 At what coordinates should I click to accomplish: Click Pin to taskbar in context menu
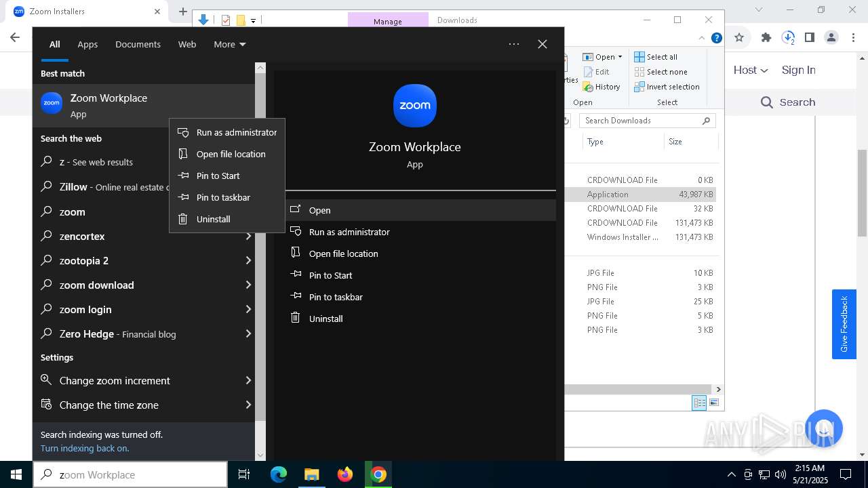click(227, 197)
